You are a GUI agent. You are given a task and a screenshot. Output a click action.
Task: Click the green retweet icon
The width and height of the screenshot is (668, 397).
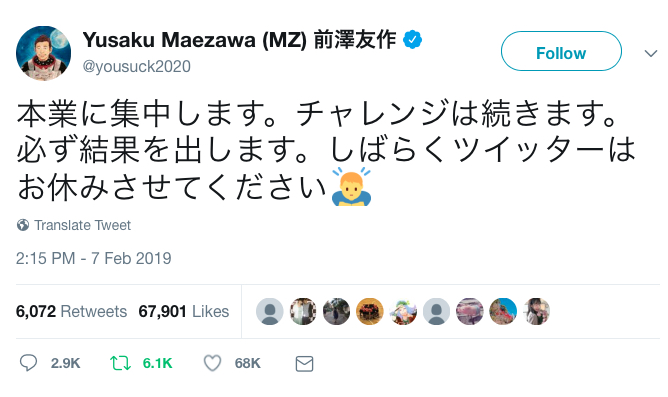120,363
